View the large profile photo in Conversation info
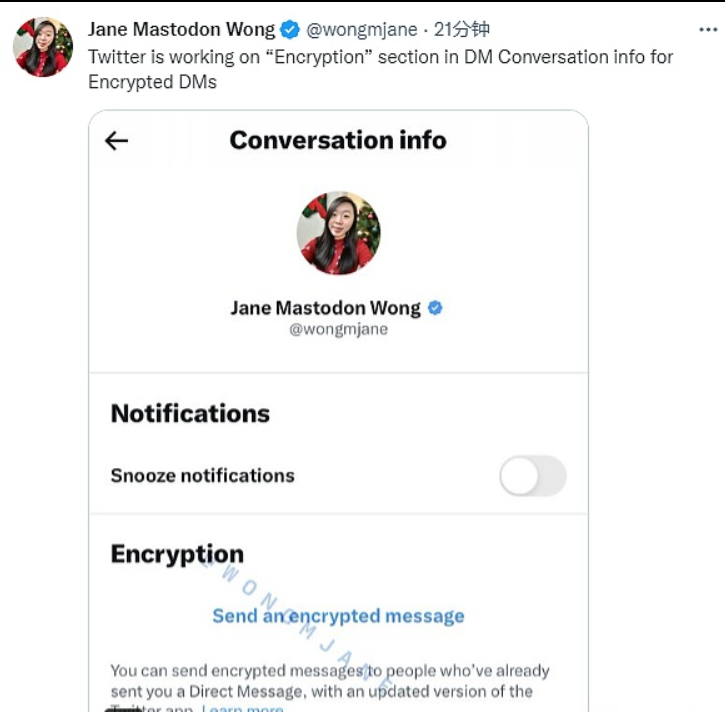Screen dimensions: 725x712 coord(338,233)
